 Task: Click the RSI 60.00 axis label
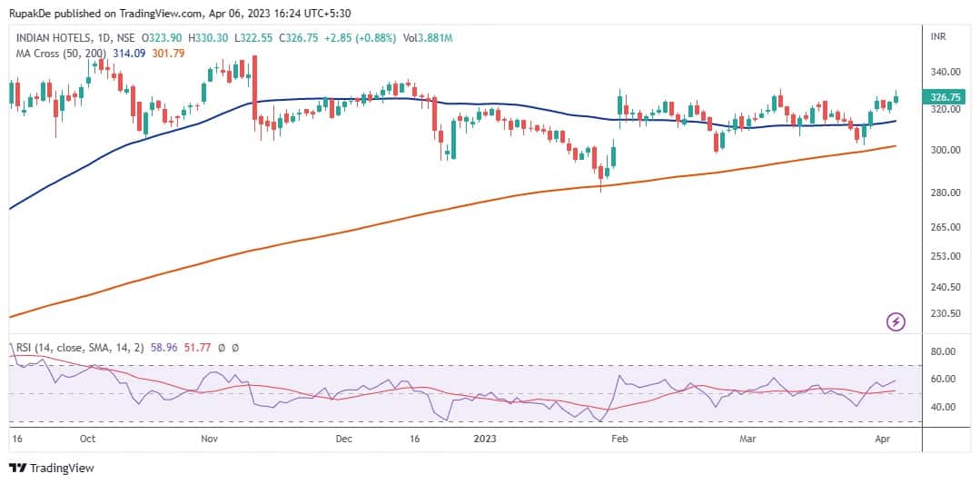tap(944, 379)
